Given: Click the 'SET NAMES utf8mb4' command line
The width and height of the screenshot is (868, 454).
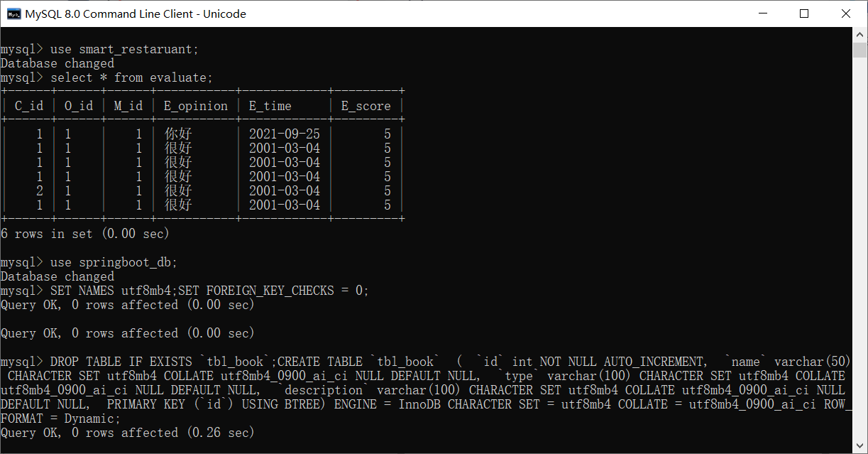Looking at the screenshot, I should click(x=185, y=291).
